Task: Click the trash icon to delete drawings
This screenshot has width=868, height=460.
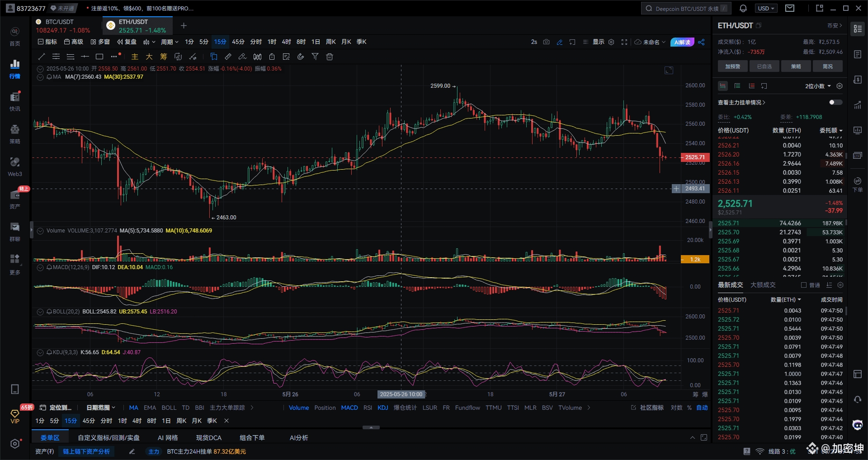Action: point(330,57)
